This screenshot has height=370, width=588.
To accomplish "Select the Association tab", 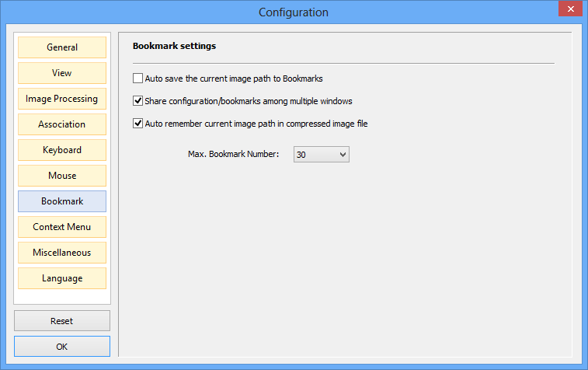I will 62,124.
